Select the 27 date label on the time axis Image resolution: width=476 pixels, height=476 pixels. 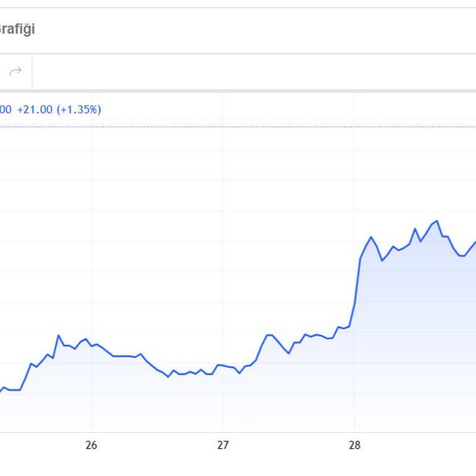(x=223, y=444)
